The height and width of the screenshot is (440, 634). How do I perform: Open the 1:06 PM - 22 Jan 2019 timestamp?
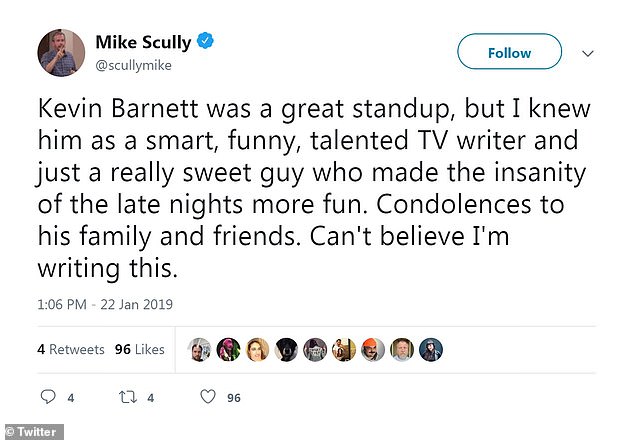105,304
